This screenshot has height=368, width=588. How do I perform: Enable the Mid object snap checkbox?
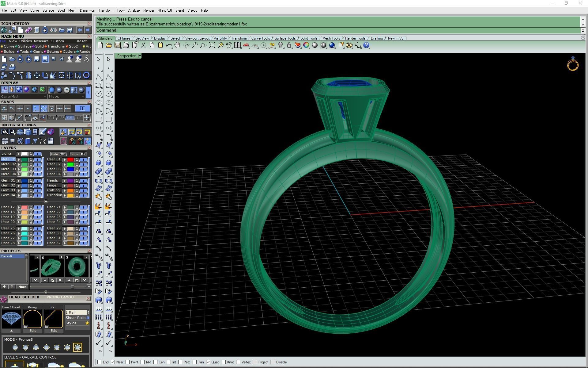click(x=143, y=362)
